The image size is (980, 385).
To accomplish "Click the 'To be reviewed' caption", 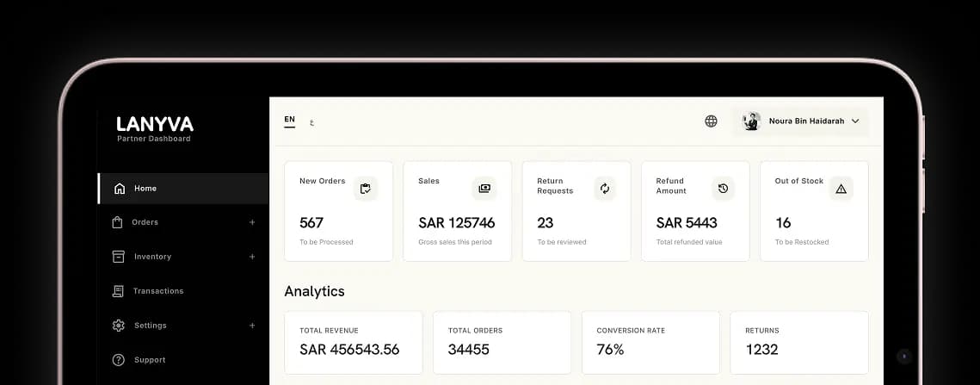I will (561, 242).
